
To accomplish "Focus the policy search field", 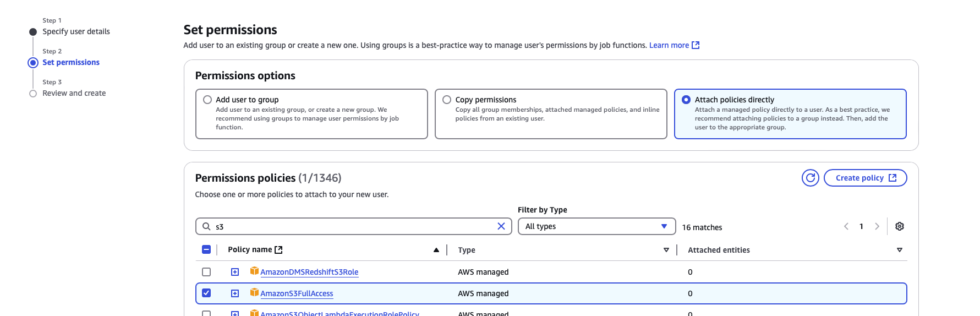I will [354, 226].
